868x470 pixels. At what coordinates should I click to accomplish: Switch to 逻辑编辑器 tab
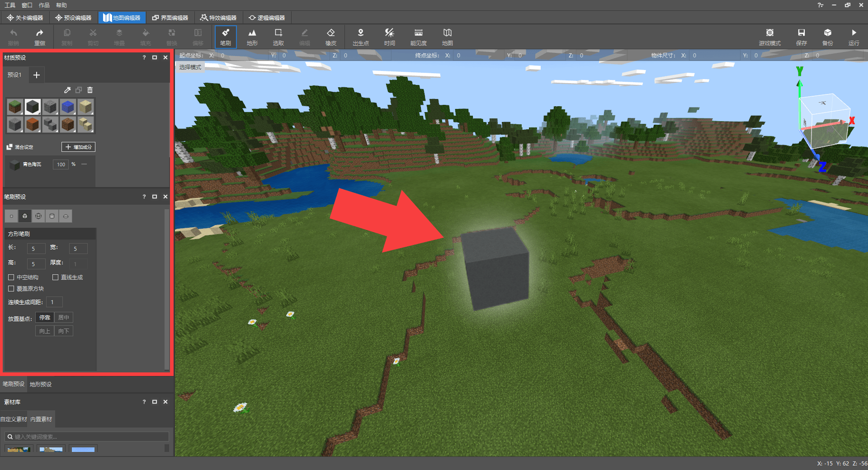click(267, 18)
